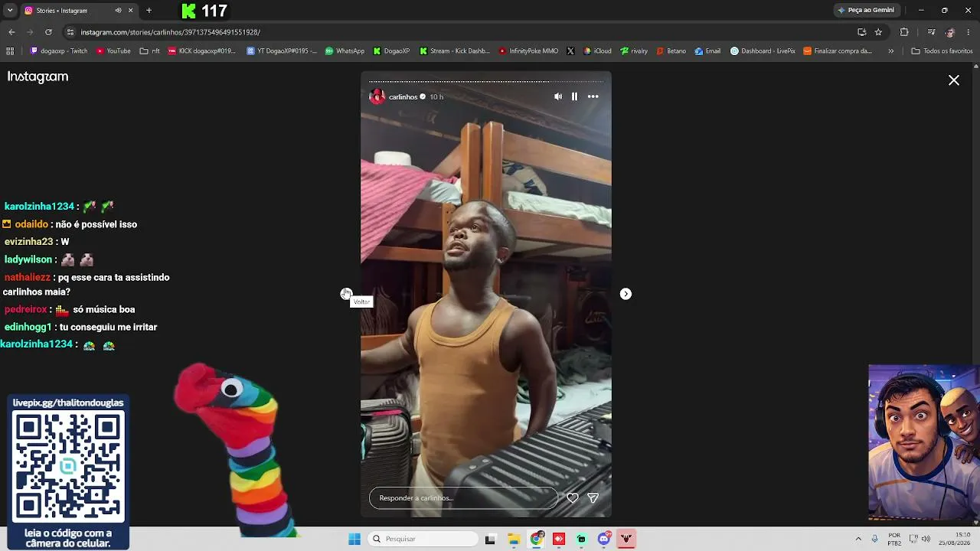Viewport: 980px width, 551px height.
Task: Open the apps grid in bookmarks bar
Action: coord(10,51)
